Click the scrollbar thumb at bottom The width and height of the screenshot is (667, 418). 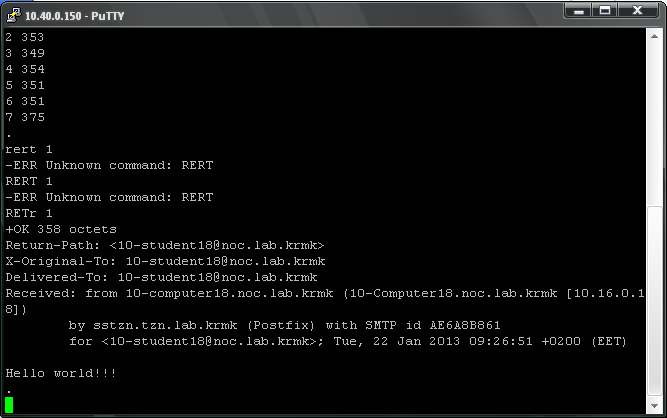click(654, 301)
